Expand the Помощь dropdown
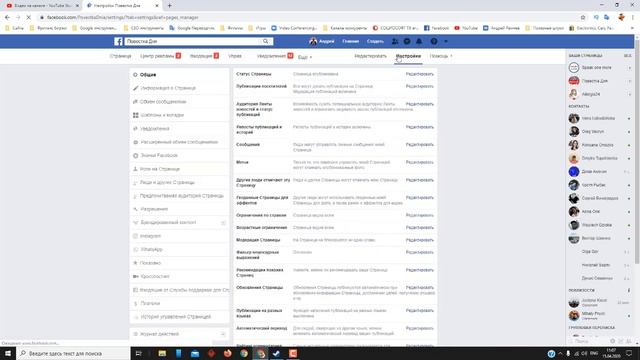 pos(441,56)
